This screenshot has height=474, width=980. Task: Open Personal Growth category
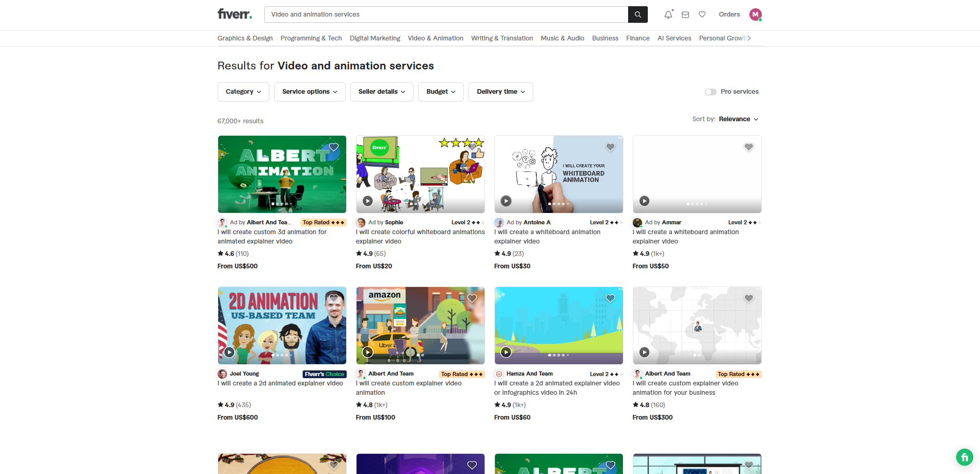click(x=722, y=38)
